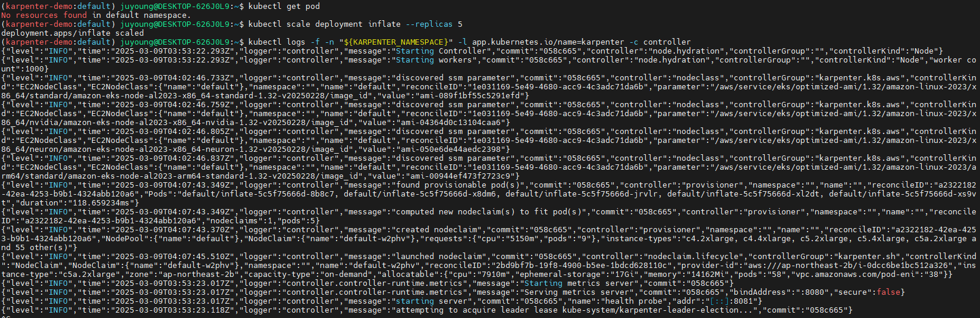
Task: Click the duration value '118.659234ms'
Action: coord(101,202)
